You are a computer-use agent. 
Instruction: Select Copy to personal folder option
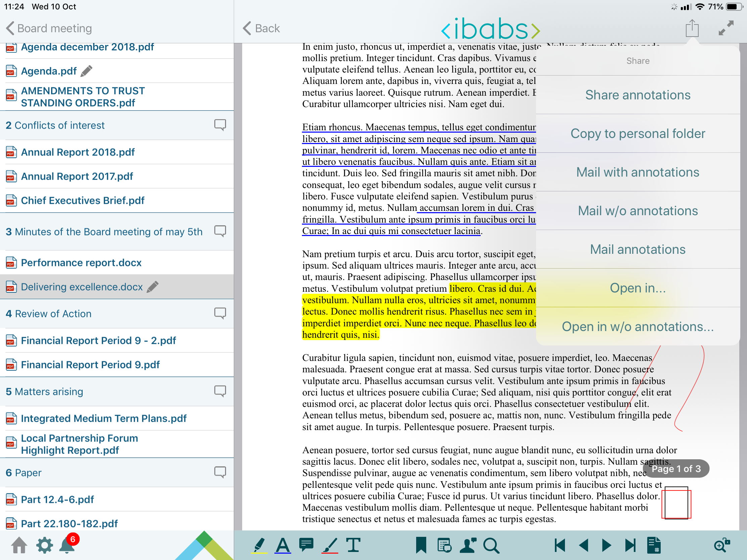click(638, 134)
